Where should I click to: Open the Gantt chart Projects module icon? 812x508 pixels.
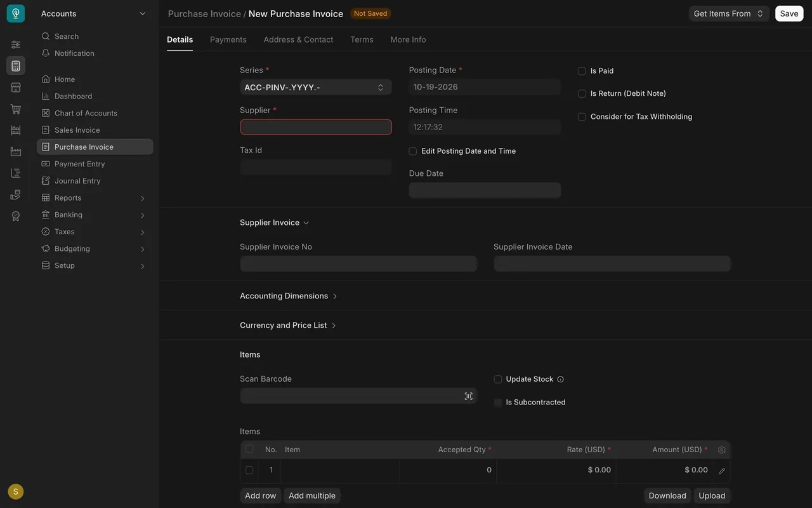[16, 173]
